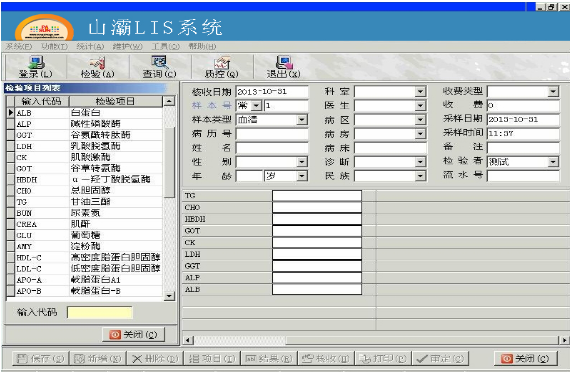This screenshot has height=372, width=570.
Task: Click the 删除(D) delete button
Action: click(x=154, y=359)
